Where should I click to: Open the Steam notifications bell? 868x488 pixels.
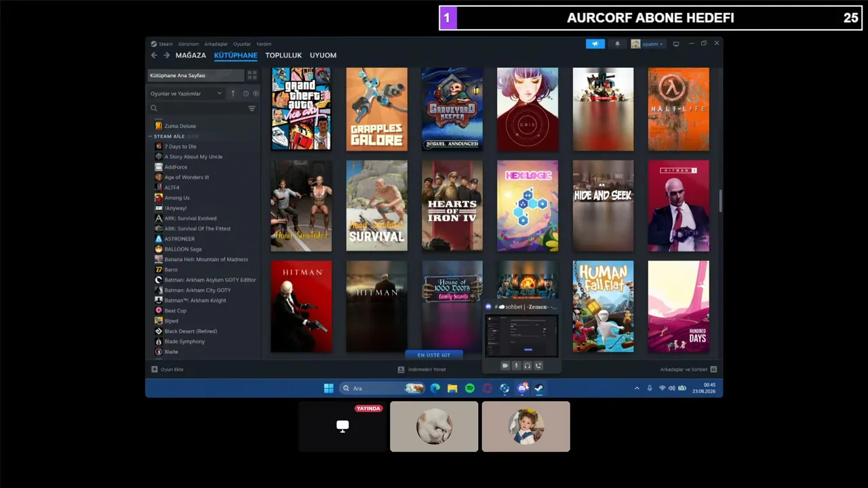pos(617,44)
